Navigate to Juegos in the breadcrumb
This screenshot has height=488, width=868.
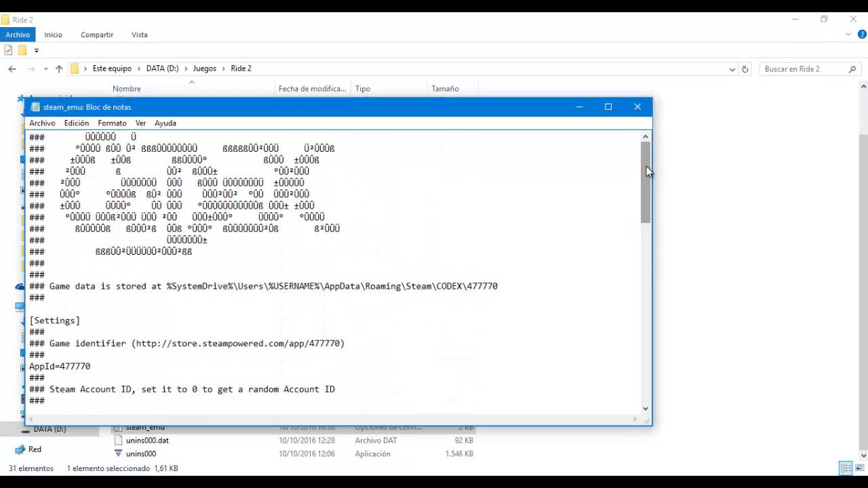205,68
